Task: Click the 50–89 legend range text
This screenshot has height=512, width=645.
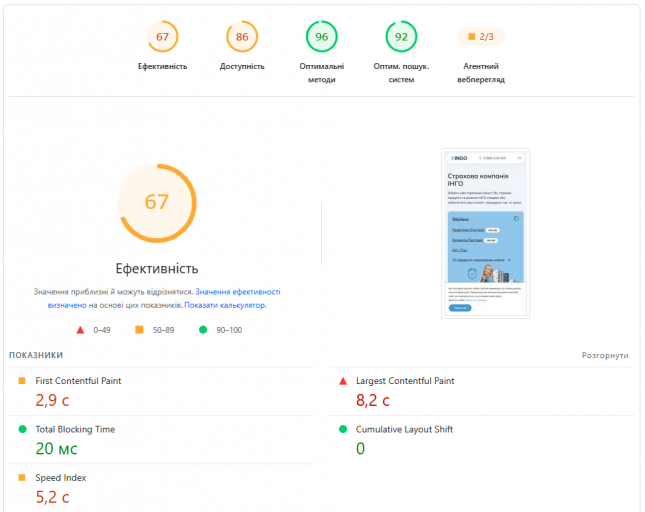Action: click(163, 330)
